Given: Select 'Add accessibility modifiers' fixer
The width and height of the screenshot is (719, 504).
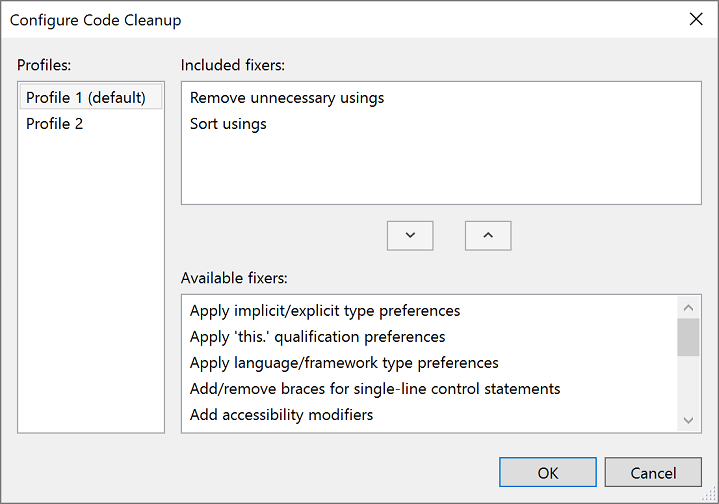Looking at the screenshot, I should click(281, 415).
